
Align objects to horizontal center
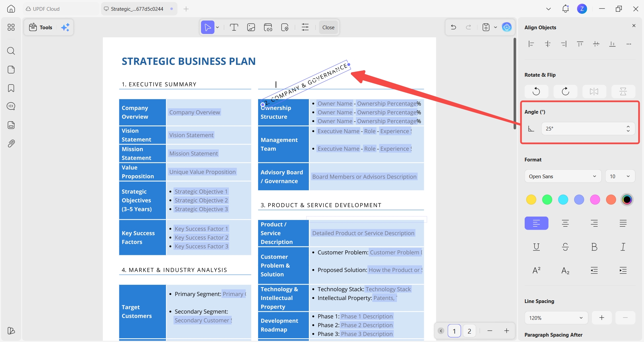548,44
